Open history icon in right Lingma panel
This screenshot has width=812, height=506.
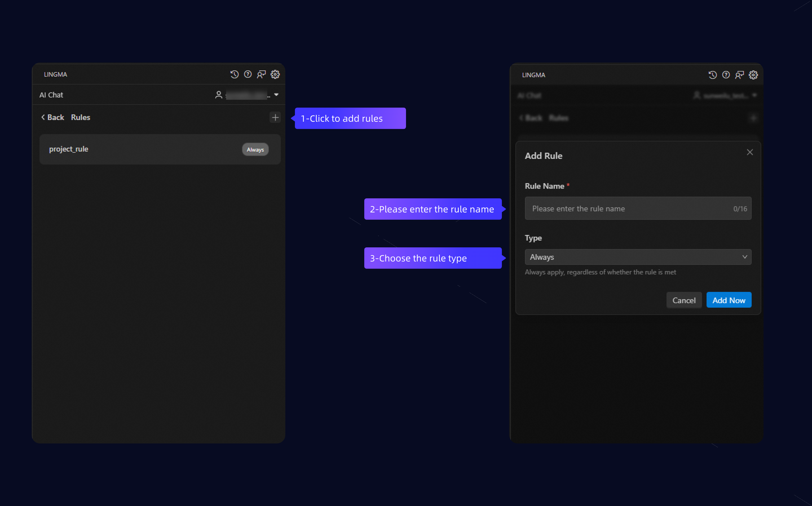(712, 75)
